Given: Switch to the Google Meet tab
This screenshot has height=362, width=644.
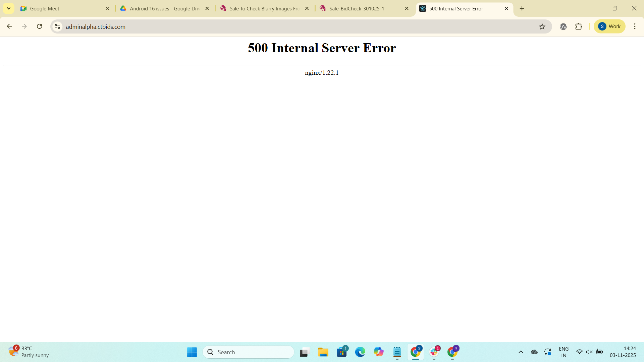Looking at the screenshot, I should click(64, 8).
